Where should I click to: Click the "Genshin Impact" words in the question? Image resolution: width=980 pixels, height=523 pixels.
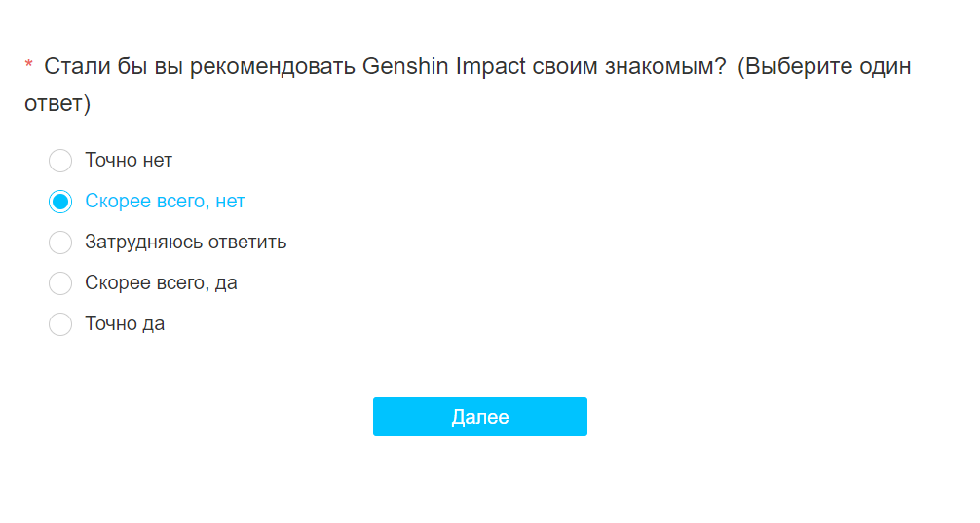[443, 67]
